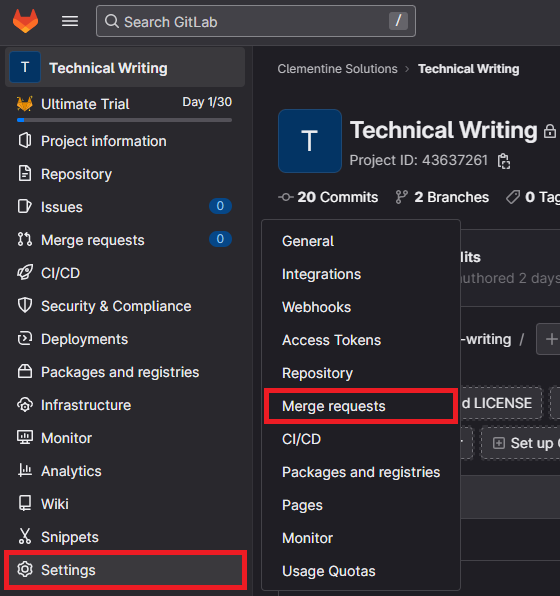
Task: Select Merge requests in Settings flyout
Action: [361, 406]
